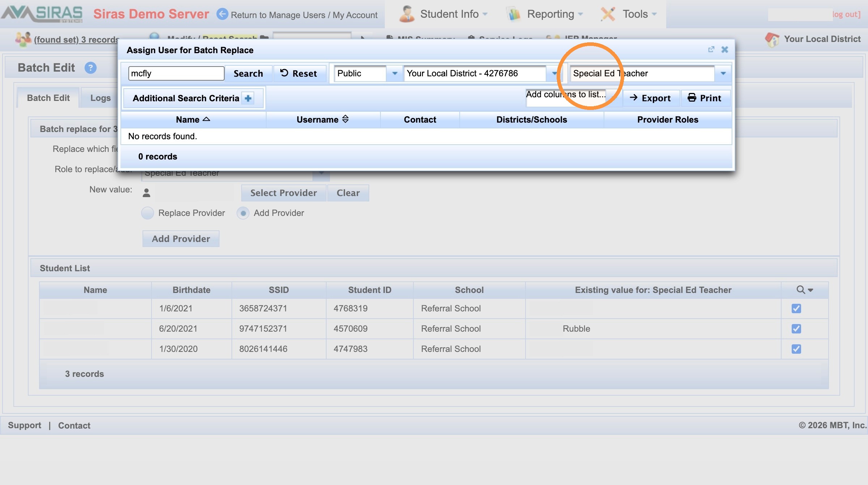Screen dimensions: 868x485
Task: Click the search field containing mcfly
Action: 176,73
